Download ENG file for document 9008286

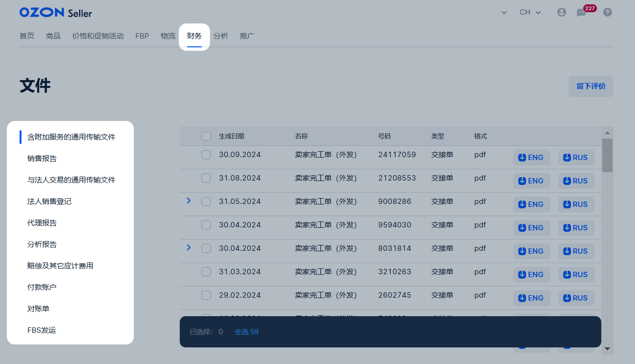531,204
